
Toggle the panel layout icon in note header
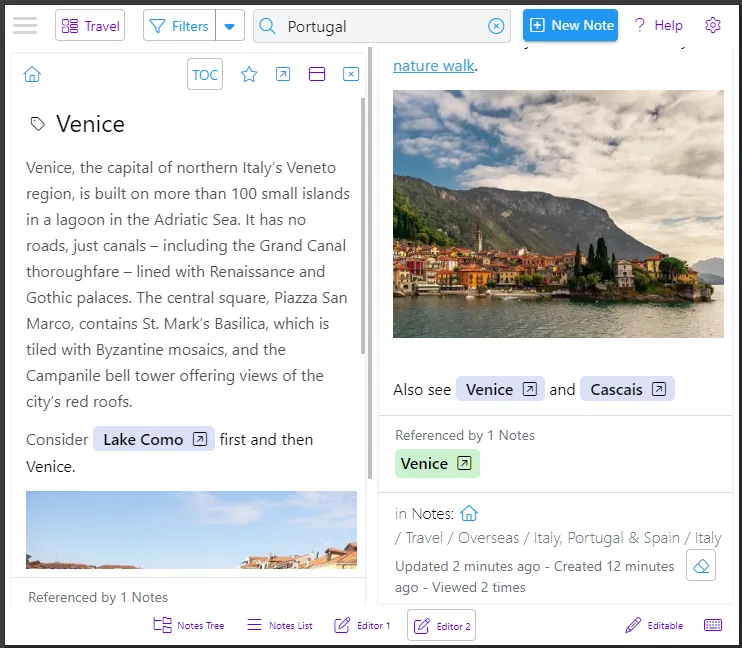[317, 75]
